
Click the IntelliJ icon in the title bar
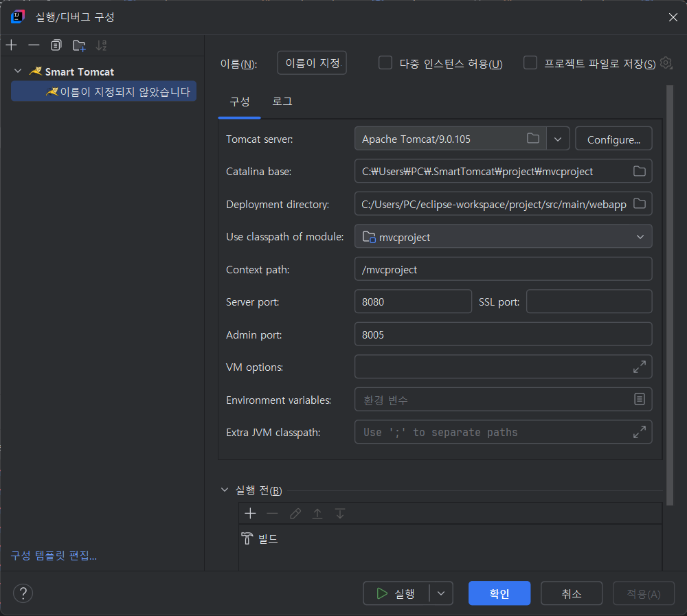click(x=18, y=16)
